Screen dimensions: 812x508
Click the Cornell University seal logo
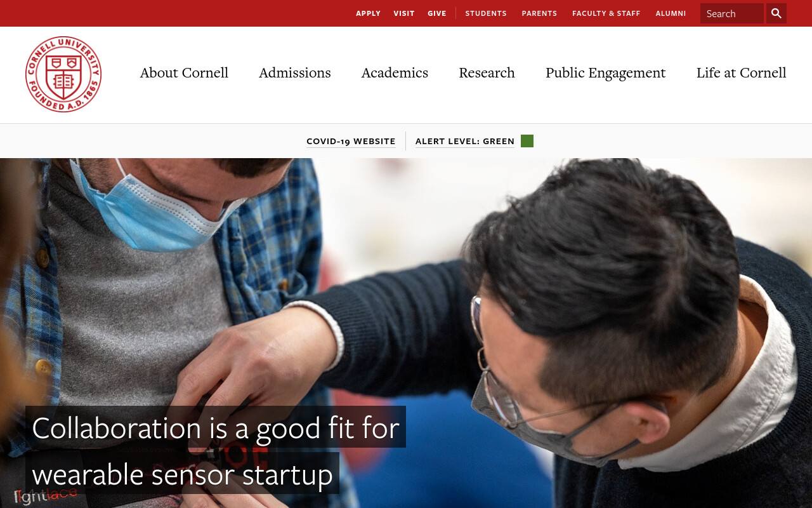[63, 74]
